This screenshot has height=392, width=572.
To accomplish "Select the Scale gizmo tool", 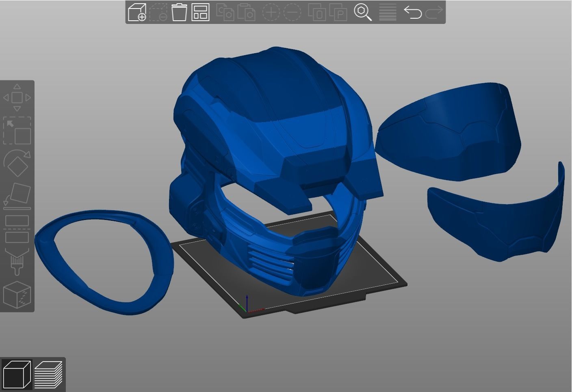I will click(17, 131).
